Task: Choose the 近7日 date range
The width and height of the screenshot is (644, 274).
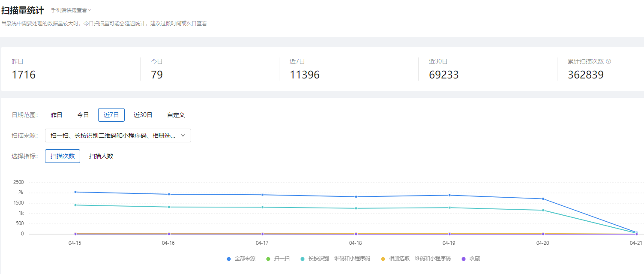Action: (x=111, y=115)
